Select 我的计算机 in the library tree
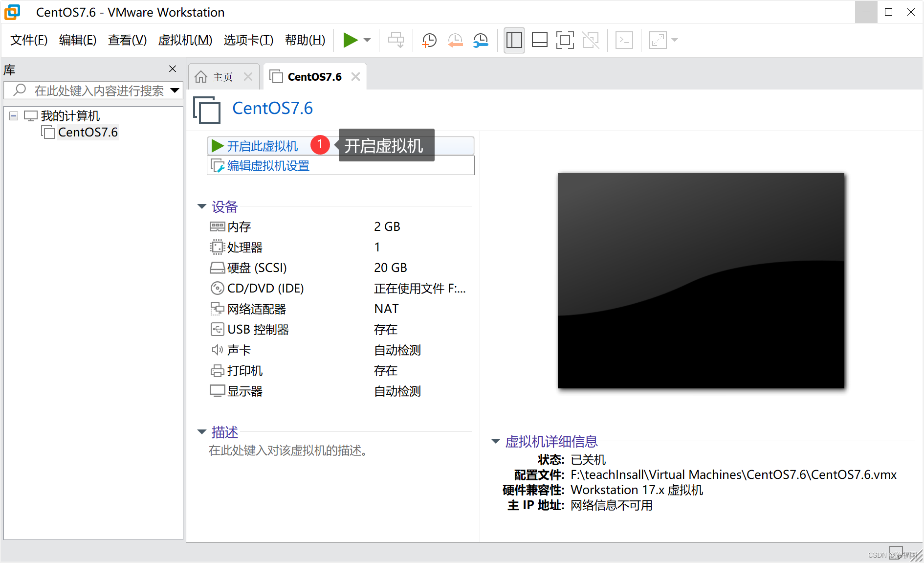The image size is (924, 563). click(x=70, y=116)
